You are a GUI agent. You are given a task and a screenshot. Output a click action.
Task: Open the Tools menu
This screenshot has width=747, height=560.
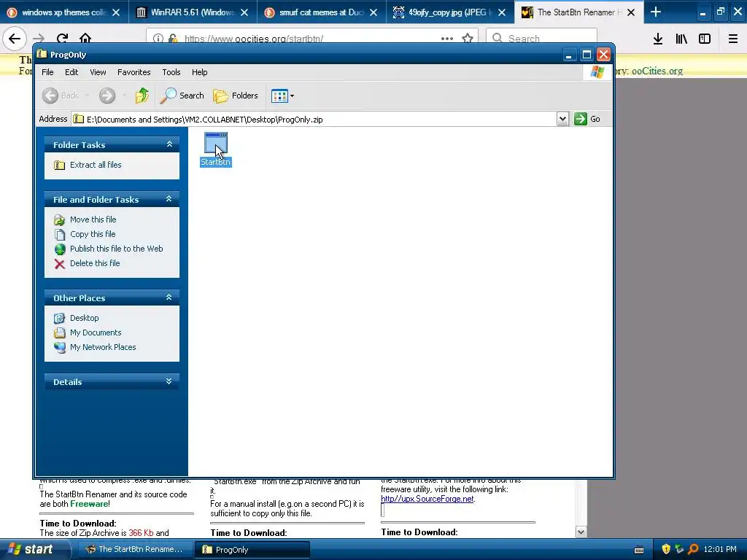[171, 72]
